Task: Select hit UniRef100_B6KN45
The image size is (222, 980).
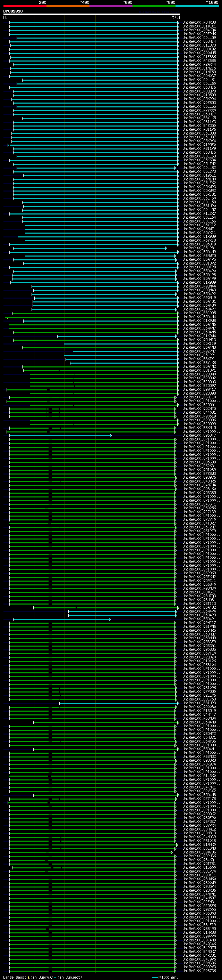Action: (x=199, y=428)
